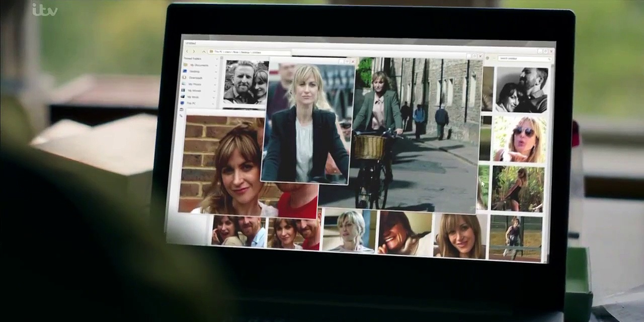This screenshot has width=644, height=322.
Task: Collapse the Pinned Folders section
Action: point(217,58)
